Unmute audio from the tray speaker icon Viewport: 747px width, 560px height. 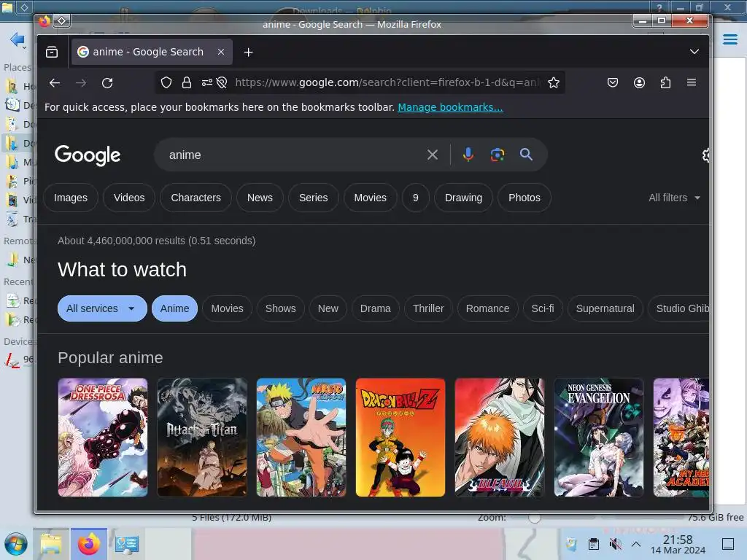(x=615, y=543)
